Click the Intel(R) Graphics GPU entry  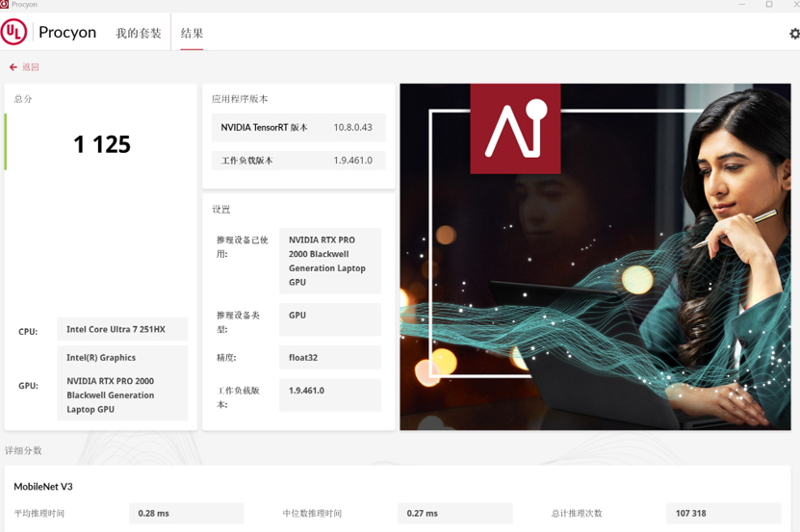[101, 358]
